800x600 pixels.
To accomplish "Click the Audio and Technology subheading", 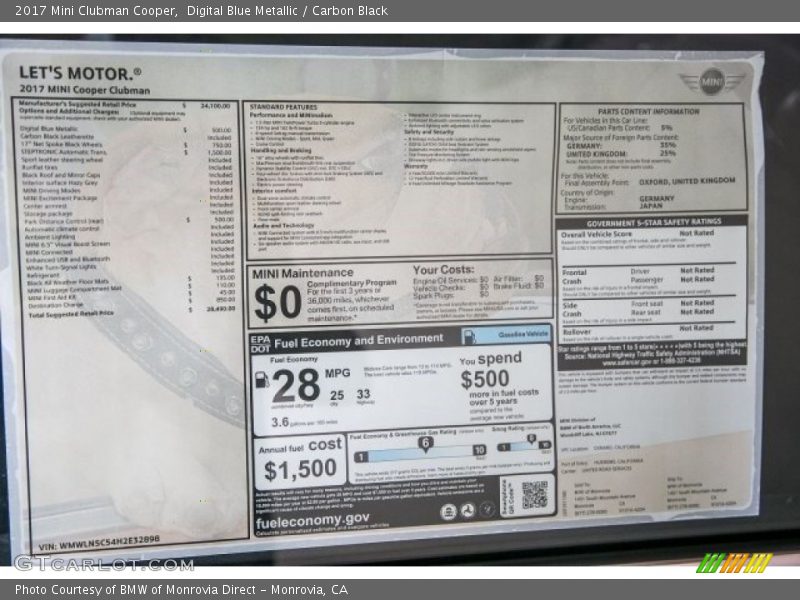I will [284, 226].
